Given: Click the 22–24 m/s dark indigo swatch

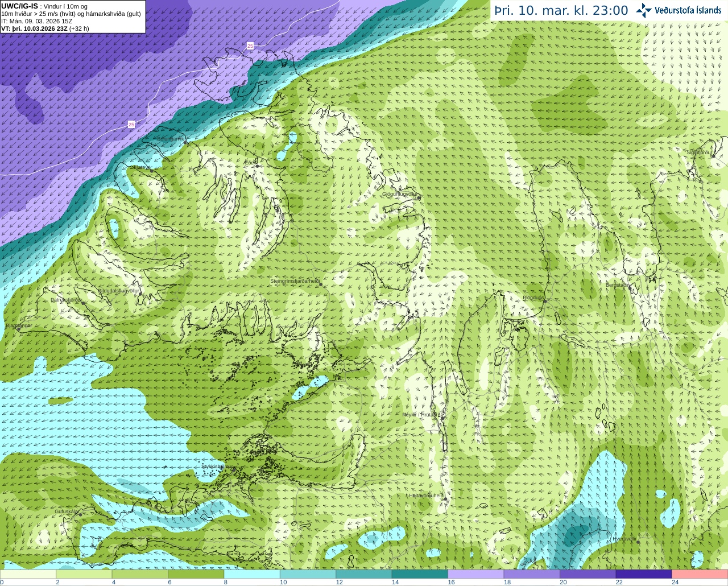Looking at the screenshot, I should 643,574.
